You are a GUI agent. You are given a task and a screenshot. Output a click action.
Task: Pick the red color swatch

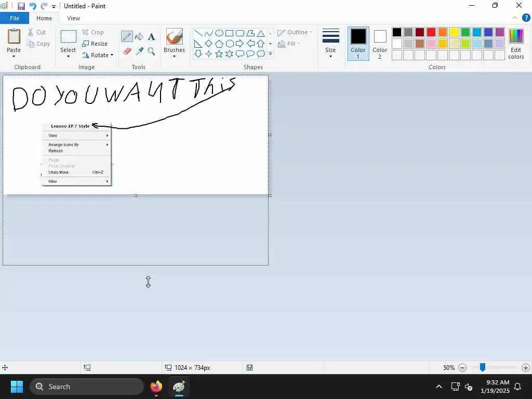(431, 32)
